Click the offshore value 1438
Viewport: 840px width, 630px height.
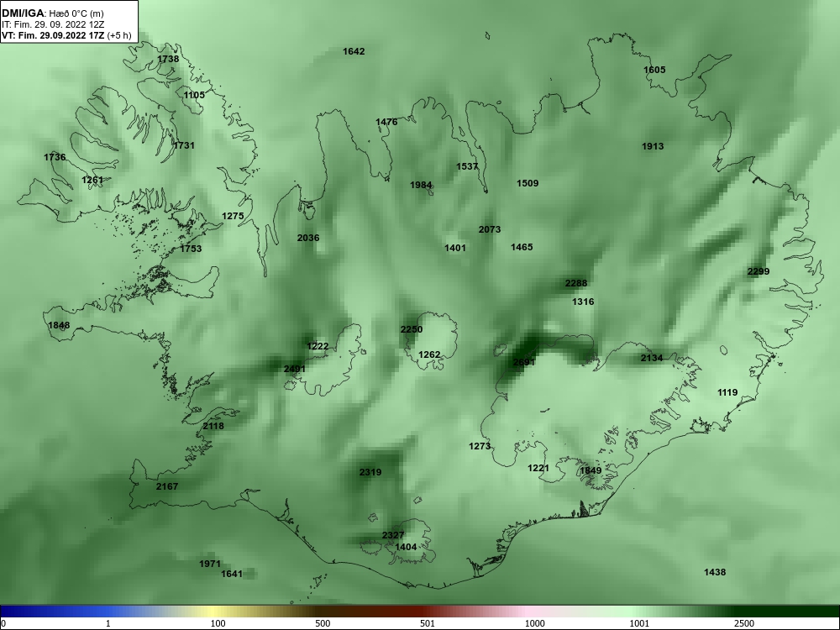(715, 572)
